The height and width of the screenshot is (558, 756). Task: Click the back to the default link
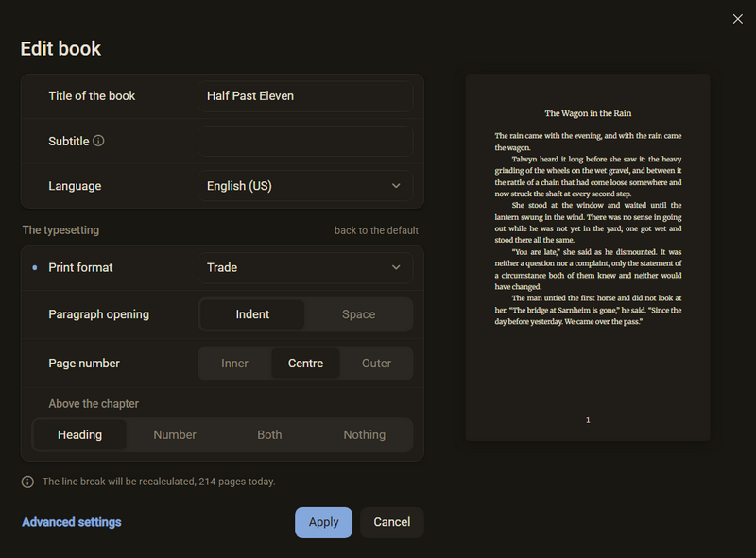click(x=376, y=230)
